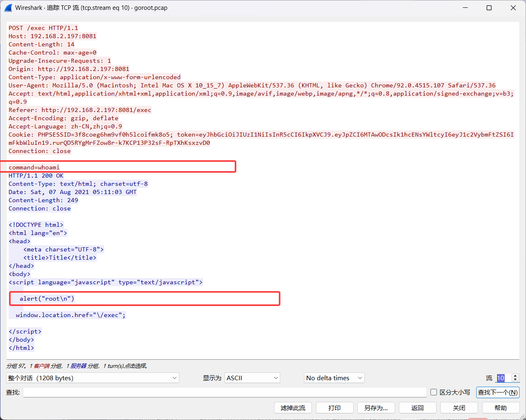Click the <meta charset="UTF-8"> line
Image resolution: width=526 pixels, height=420 pixels.
click(x=64, y=249)
